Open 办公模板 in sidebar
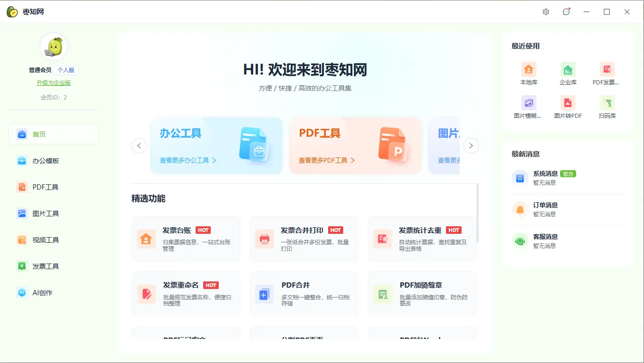This screenshot has height=363, width=644. coord(54,161)
